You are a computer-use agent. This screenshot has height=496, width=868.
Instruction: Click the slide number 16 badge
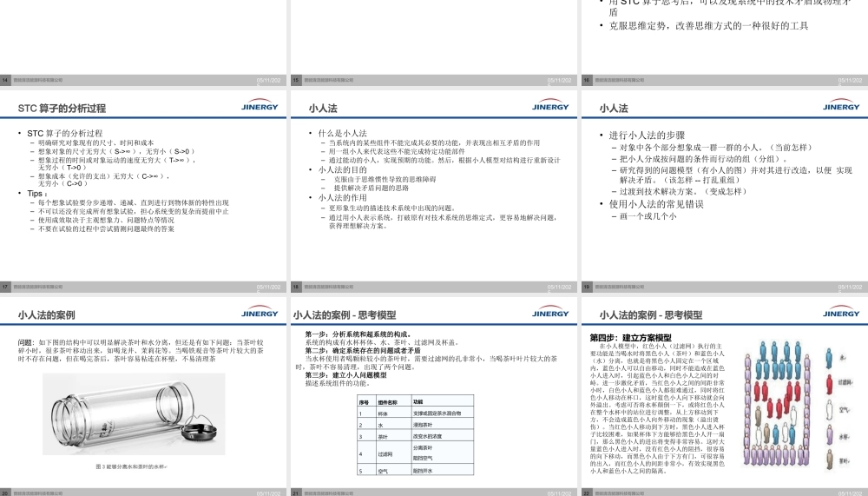pos(587,81)
